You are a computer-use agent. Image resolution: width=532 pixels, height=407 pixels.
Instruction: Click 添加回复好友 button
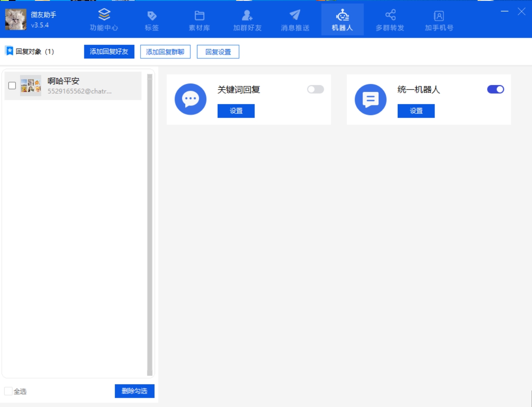[x=109, y=52]
